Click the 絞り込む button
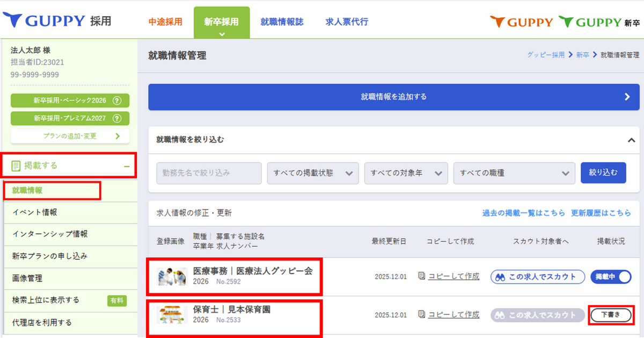644x338 pixels. 603,173
